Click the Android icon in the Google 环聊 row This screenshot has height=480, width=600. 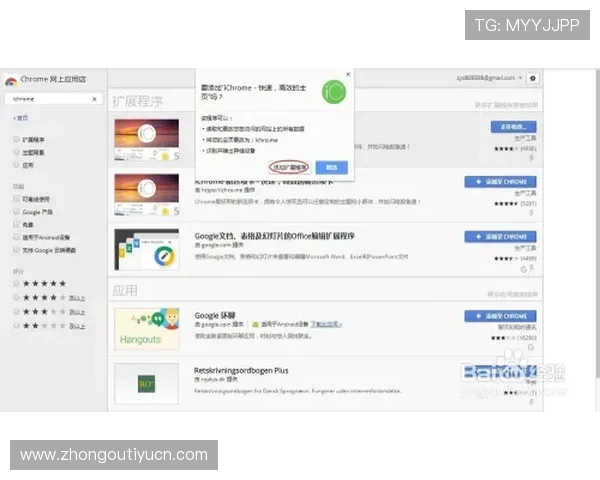coord(255,325)
